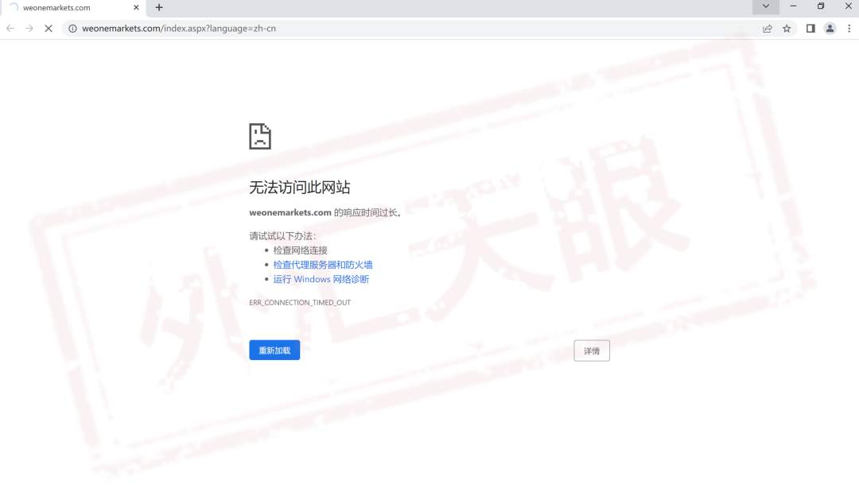The image size is (859, 504).
Task: Open the side panel
Action: pyautogui.click(x=810, y=29)
